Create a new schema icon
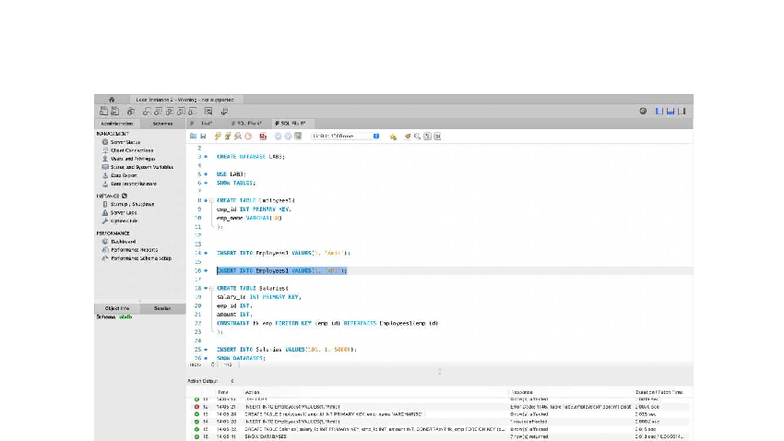This screenshot has width=784, height=441. (x=146, y=111)
